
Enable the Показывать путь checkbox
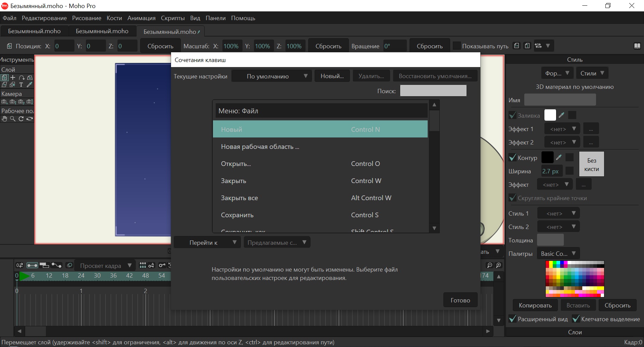pyautogui.click(x=457, y=46)
